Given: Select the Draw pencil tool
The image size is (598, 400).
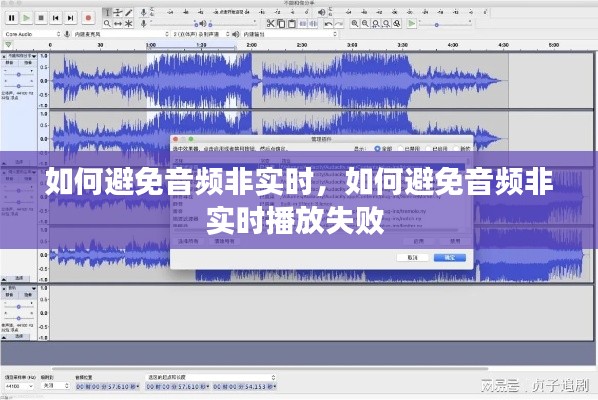Looking at the screenshot, I should (x=129, y=13).
